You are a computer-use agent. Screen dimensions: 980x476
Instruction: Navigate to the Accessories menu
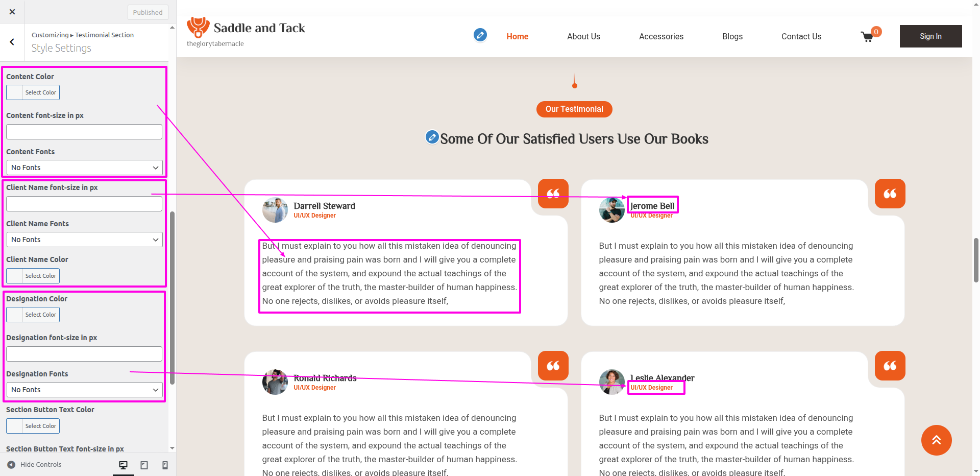661,36
